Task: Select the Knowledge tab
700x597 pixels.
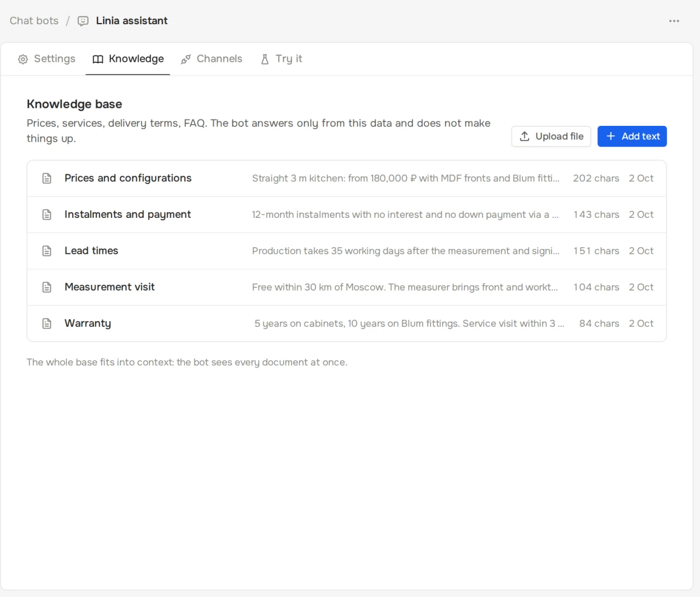Action: pos(128,59)
